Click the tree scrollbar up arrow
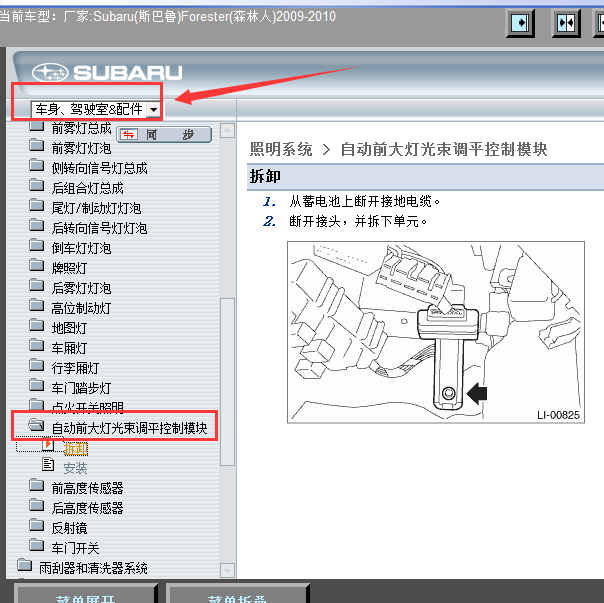 [x=227, y=131]
